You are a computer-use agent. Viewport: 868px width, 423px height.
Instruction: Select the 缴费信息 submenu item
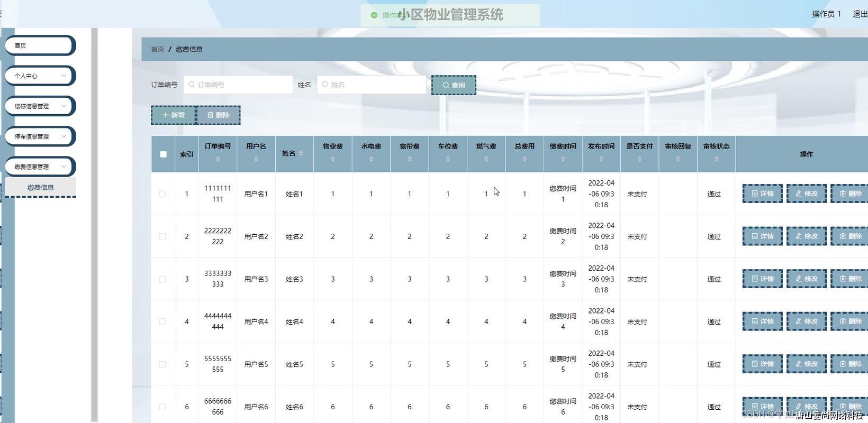[41, 188]
